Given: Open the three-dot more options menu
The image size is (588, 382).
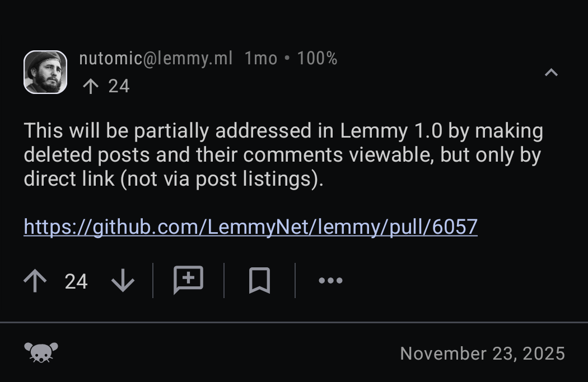Looking at the screenshot, I should point(330,280).
